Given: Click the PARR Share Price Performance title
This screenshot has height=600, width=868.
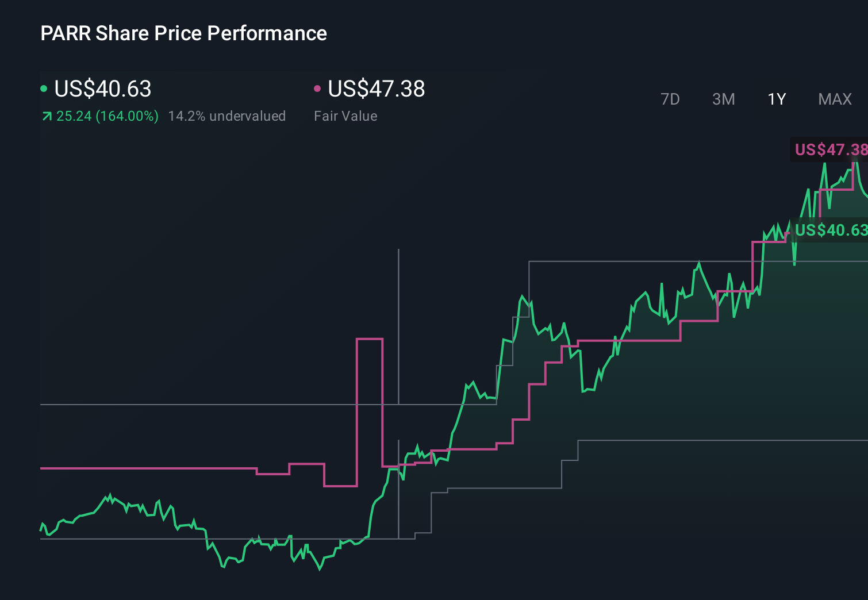Looking at the screenshot, I should click(183, 33).
